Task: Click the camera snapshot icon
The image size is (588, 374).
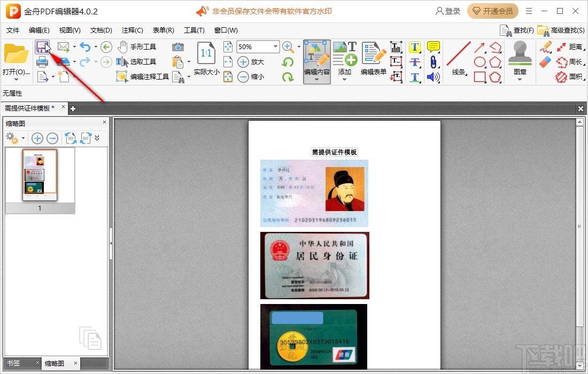Action: coord(179,46)
